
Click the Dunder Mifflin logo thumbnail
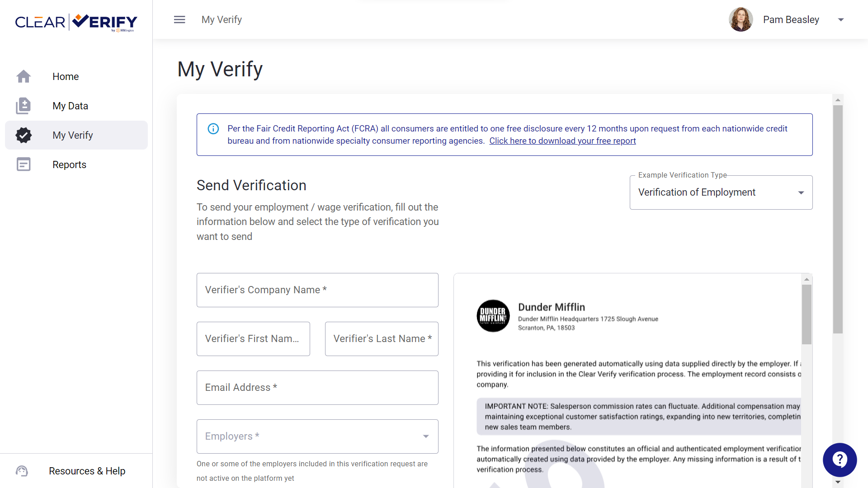click(x=493, y=316)
